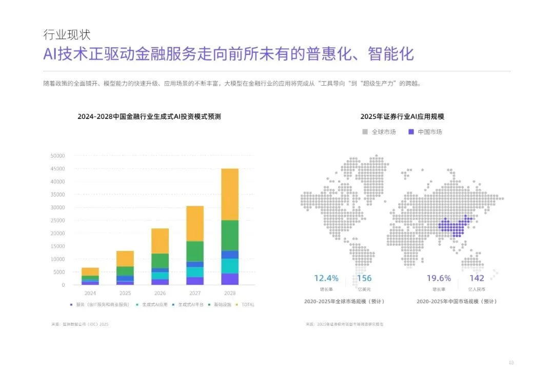Image resolution: width=554 pixels, height=392 pixels.
Task: Click the 40000 y-axis label
Action: click(x=57, y=182)
